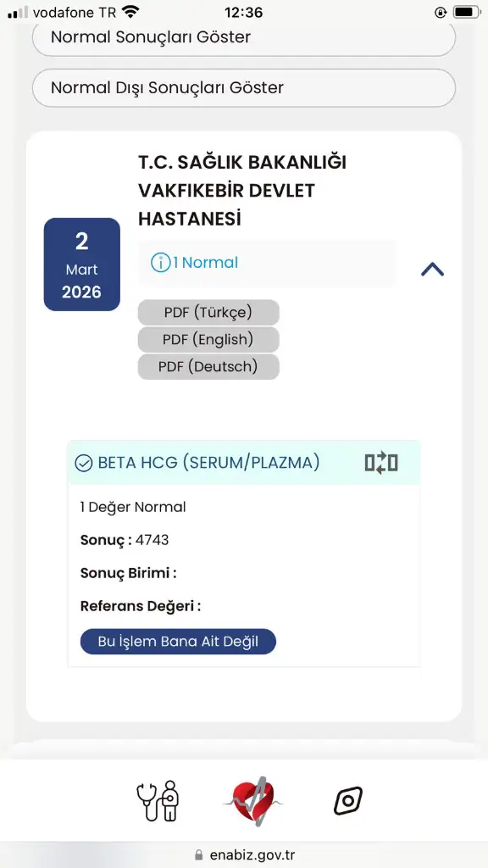Download the PDF (Türkçe) report

click(208, 312)
